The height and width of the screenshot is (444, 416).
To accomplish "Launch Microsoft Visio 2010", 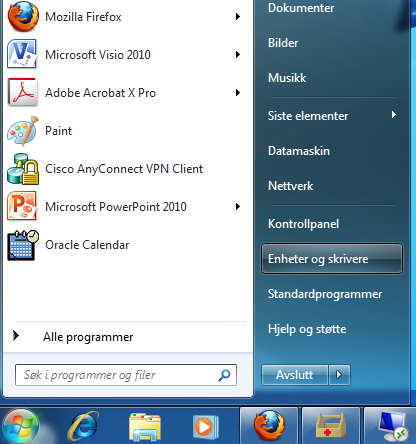I will (x=123, y=55).
